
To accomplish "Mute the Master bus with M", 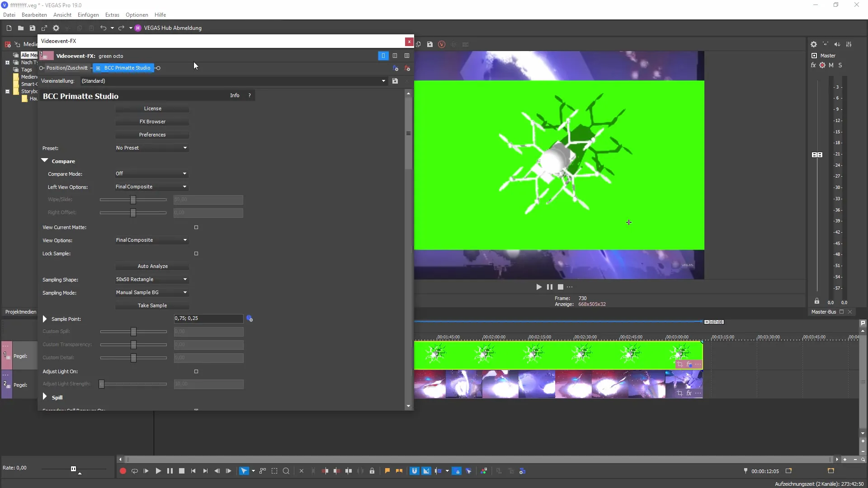I will coord(831,65).
